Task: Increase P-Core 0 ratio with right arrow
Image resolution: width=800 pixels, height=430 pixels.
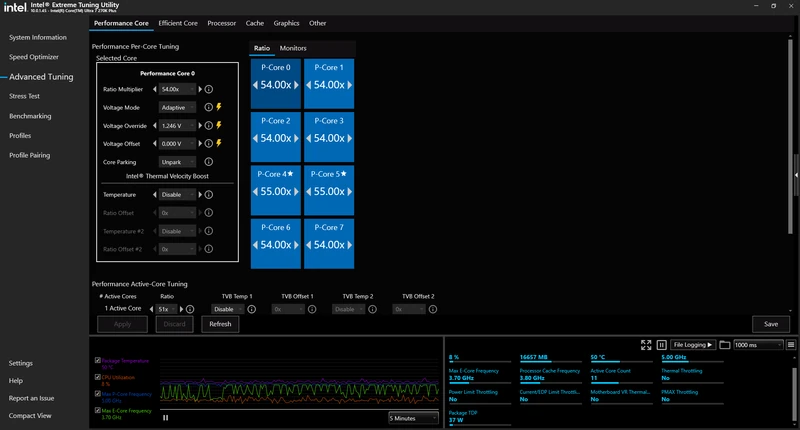Action: [x=296, y=85]
